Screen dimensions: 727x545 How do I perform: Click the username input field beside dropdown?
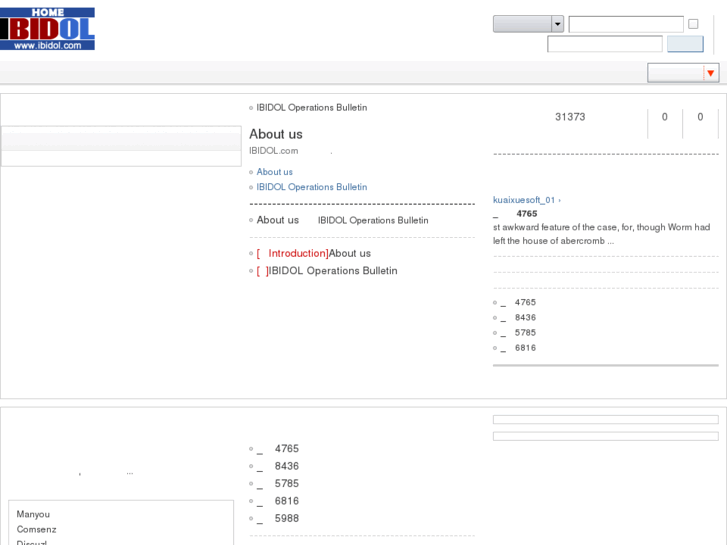coord(626,24)
